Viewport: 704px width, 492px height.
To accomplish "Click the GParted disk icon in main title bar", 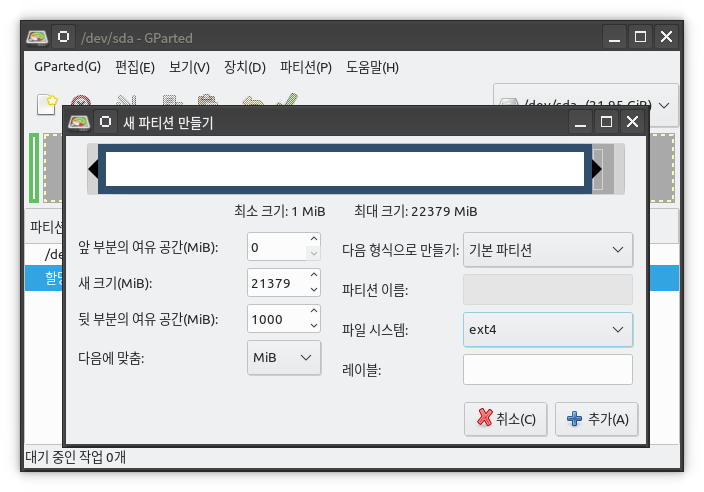I will (37, 37).
